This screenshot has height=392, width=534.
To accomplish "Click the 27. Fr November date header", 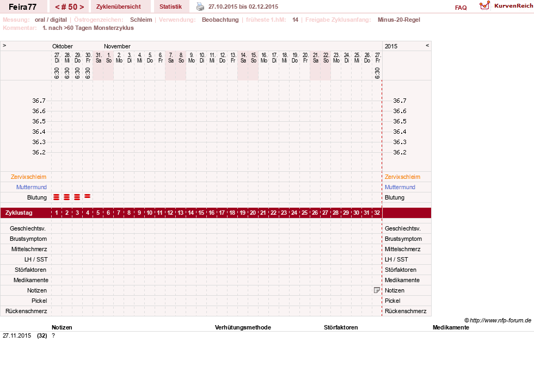I will tap(377, 58).
